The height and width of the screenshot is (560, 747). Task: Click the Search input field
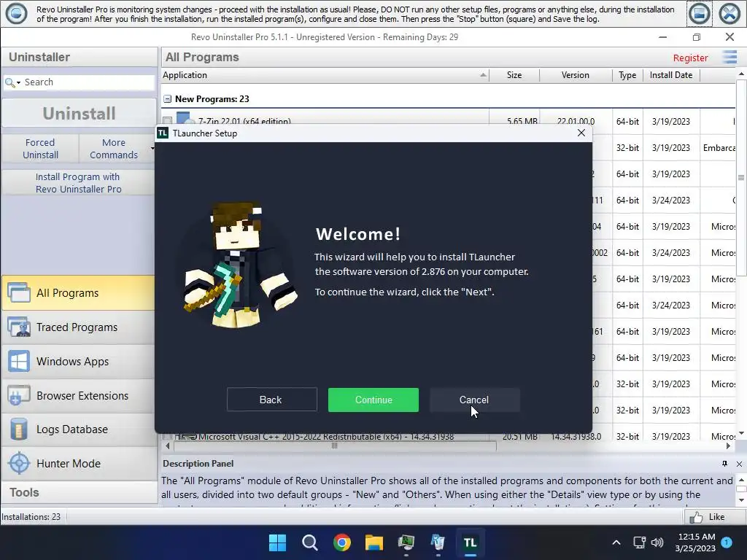(x=88, y=82)
